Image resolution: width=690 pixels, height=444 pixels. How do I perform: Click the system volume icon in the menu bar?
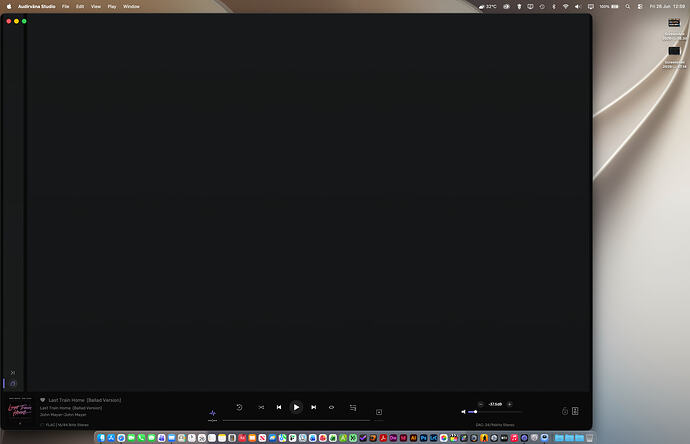point(578,7)
